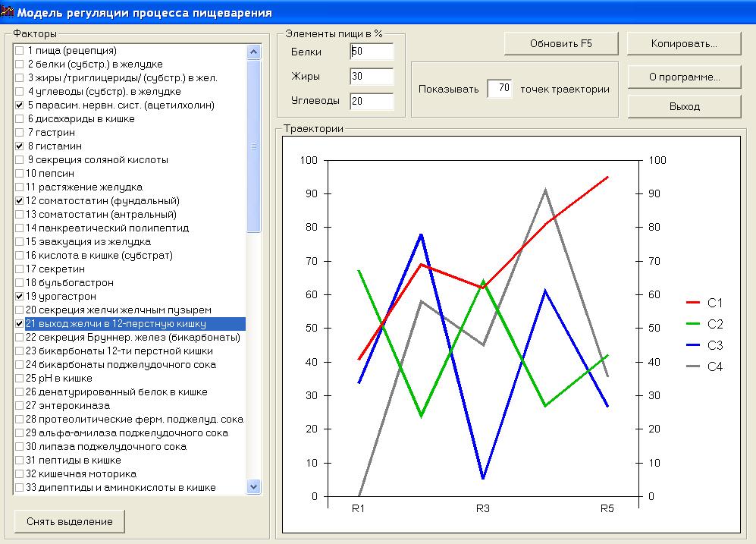This screenshot has width=756, height=544.
Task: Disable the '19 урогастрон' checkbox
Action: [19, 297]
